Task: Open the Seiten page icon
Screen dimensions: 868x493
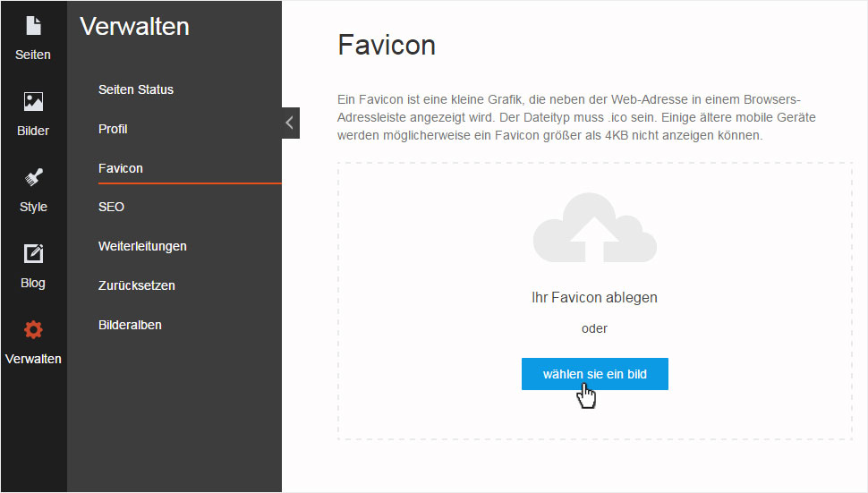Action: (x=33, y=25)
